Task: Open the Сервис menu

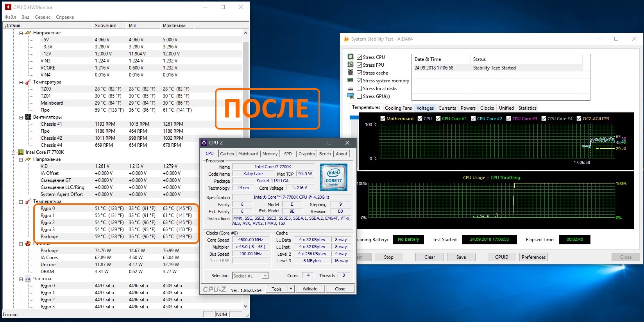Action: [43, 17]
